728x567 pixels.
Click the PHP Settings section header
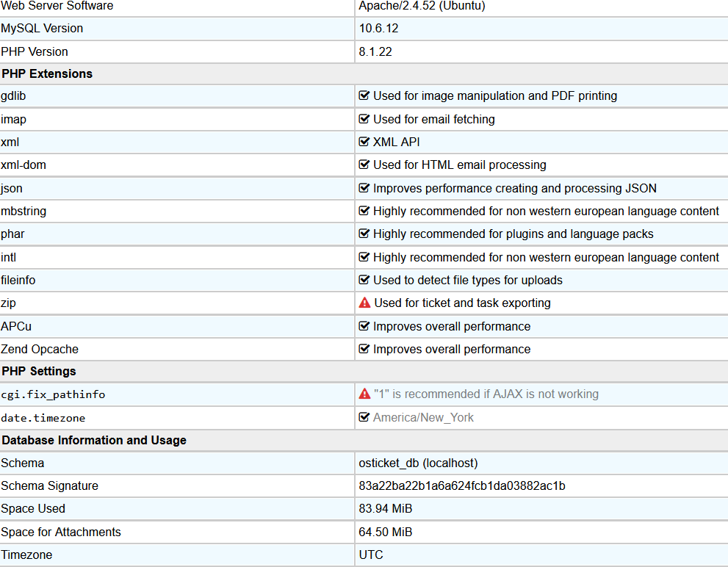38,371
